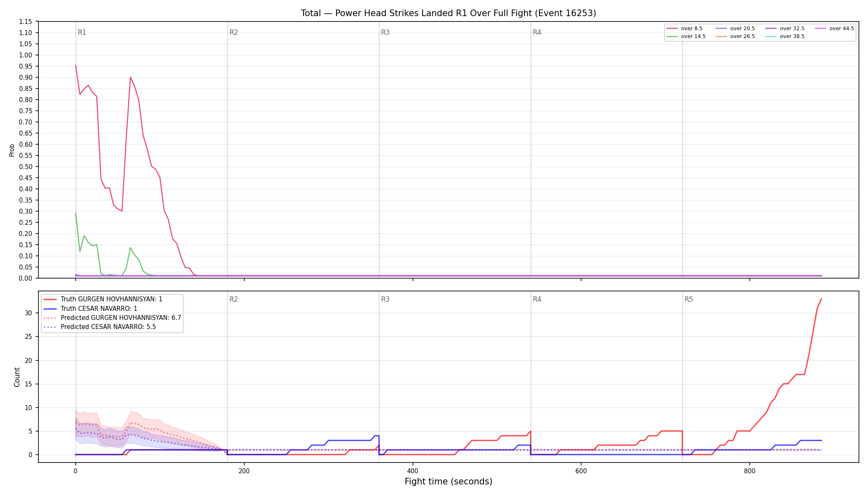Select the 'over 14.5' legend entry
Screen dimensions: 868x496
(x=686, y=36)
